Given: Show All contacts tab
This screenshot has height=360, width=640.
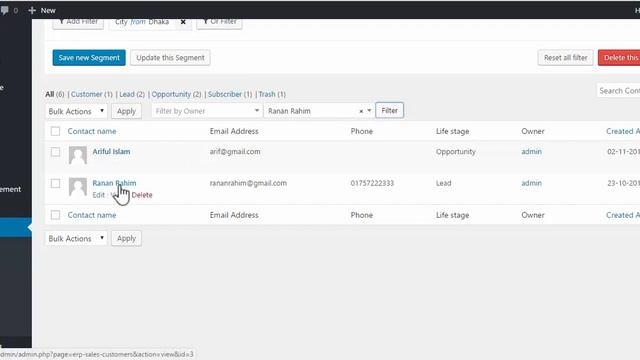Looking at the screenshot, I should [50, 94].
